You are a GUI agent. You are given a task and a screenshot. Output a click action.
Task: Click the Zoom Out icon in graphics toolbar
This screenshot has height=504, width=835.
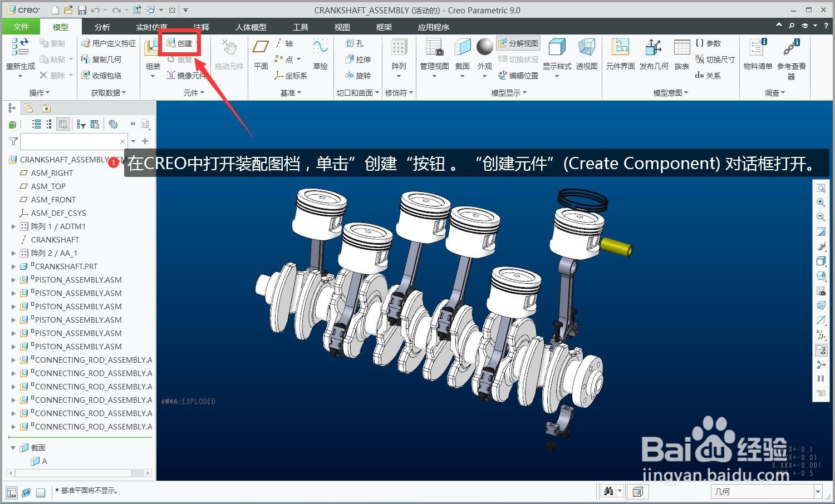(x=821, y=217)
